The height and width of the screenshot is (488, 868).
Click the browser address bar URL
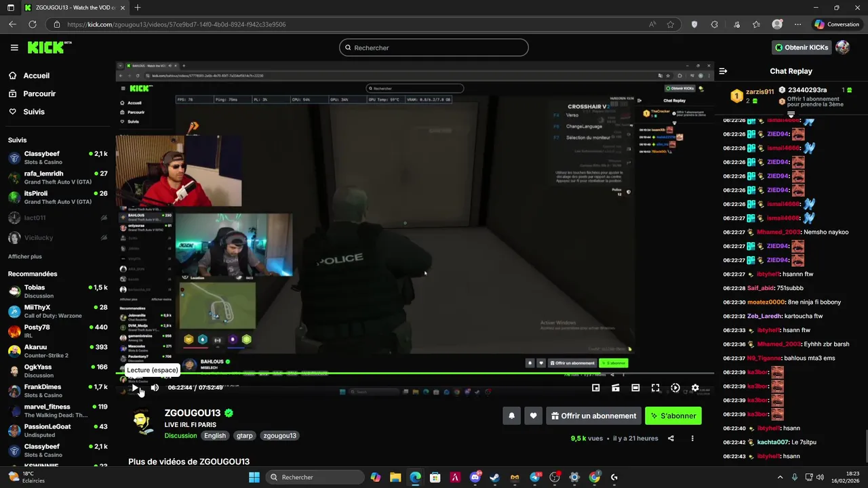[176, 24]
